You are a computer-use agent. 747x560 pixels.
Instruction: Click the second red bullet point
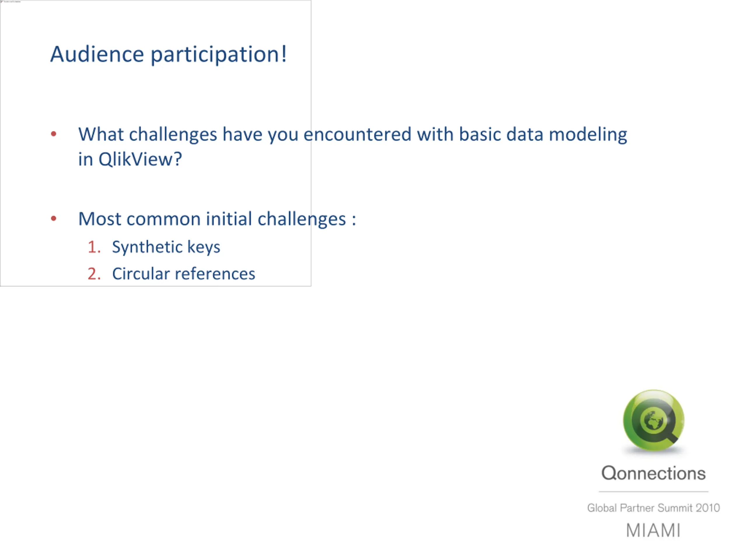coord(53,219)
